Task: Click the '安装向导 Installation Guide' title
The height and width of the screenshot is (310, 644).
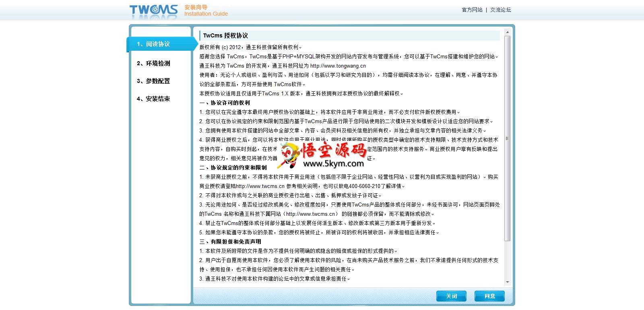Action: [x=206, y=10]
